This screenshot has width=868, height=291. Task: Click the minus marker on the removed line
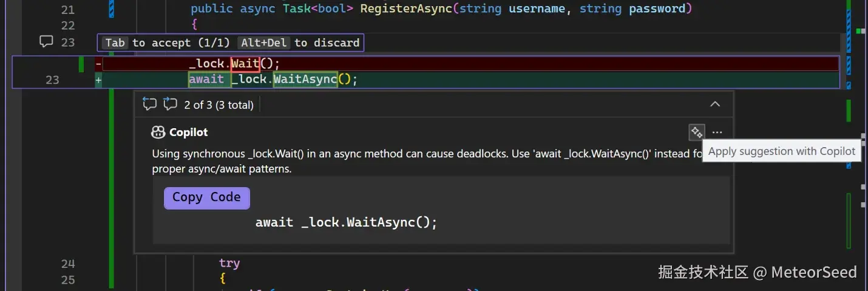coord(98,63)
